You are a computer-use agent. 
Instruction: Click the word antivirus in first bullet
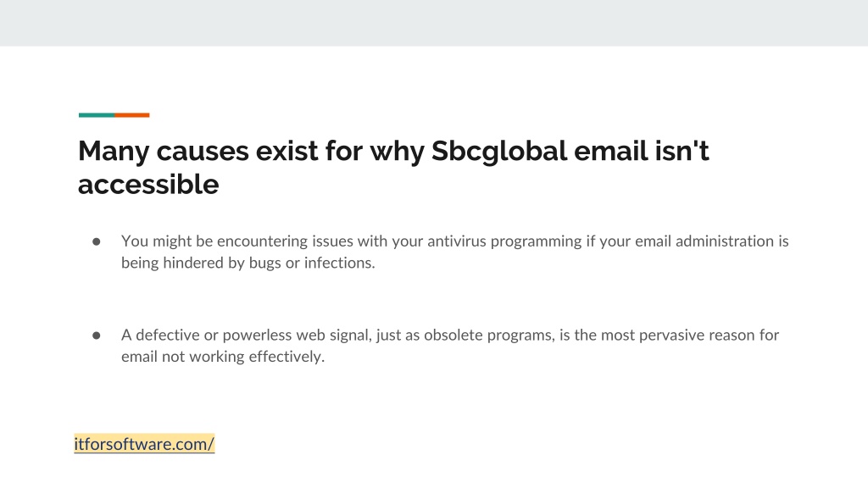(x=457, y=241)
